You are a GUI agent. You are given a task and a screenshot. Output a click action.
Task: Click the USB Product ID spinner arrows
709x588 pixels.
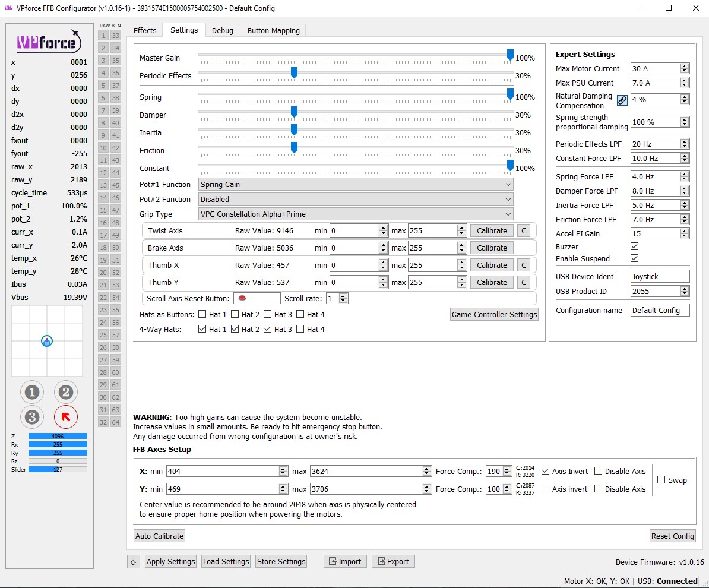pos(685,291)
